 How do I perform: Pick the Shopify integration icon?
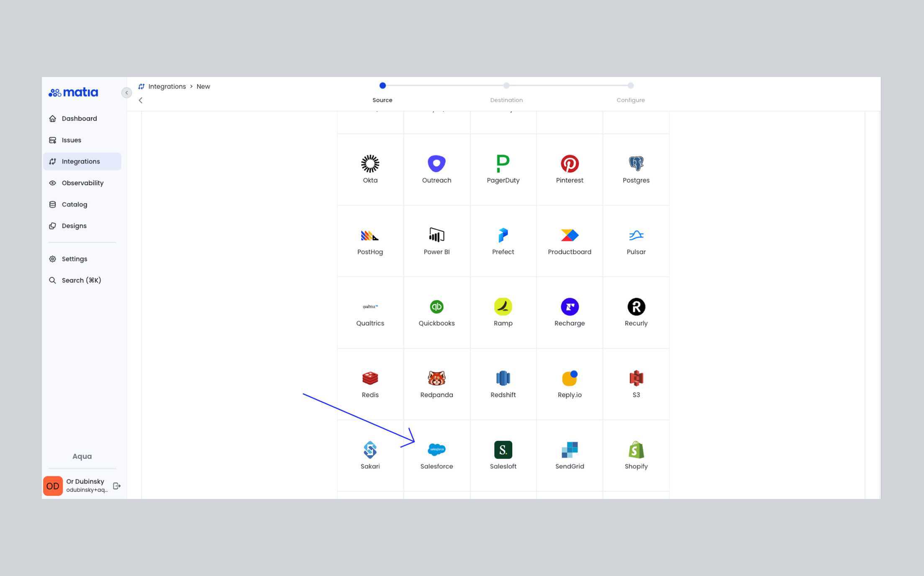pos(636,455)
